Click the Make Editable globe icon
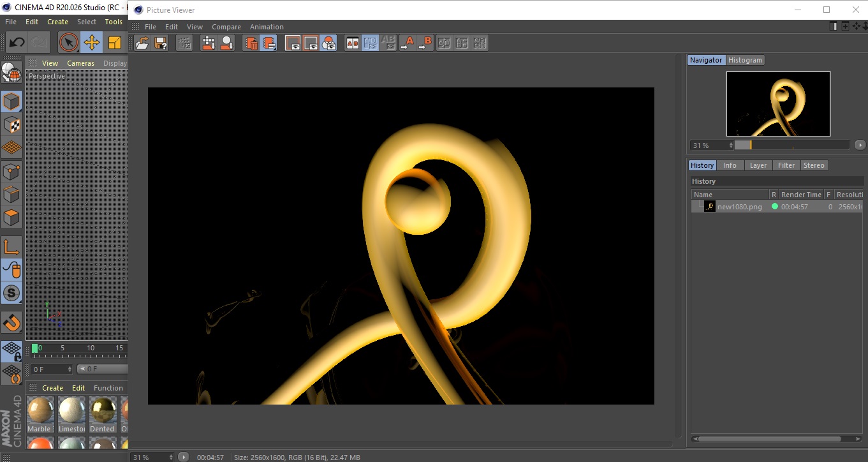Screen dimensions: 868x462 click(11, 71)
